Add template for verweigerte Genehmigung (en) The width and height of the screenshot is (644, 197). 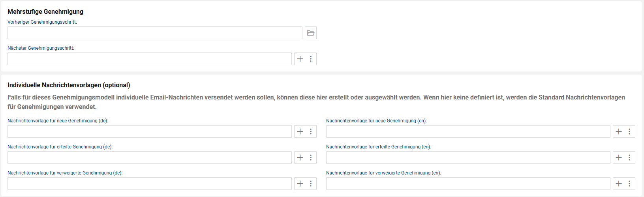click(619, 184)
